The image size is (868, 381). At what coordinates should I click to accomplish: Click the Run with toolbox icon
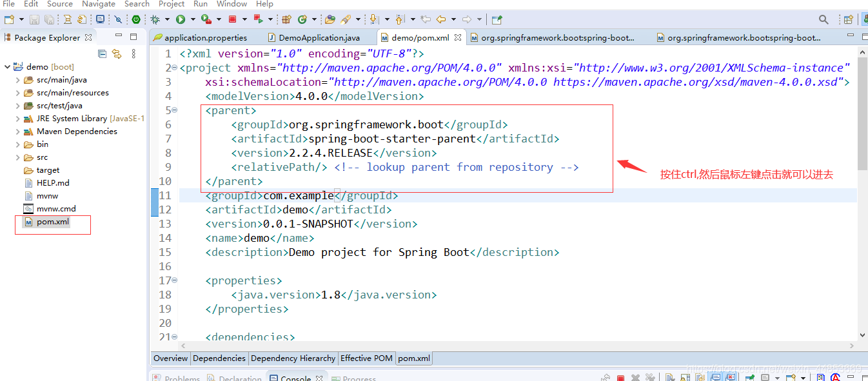[206, 19]
